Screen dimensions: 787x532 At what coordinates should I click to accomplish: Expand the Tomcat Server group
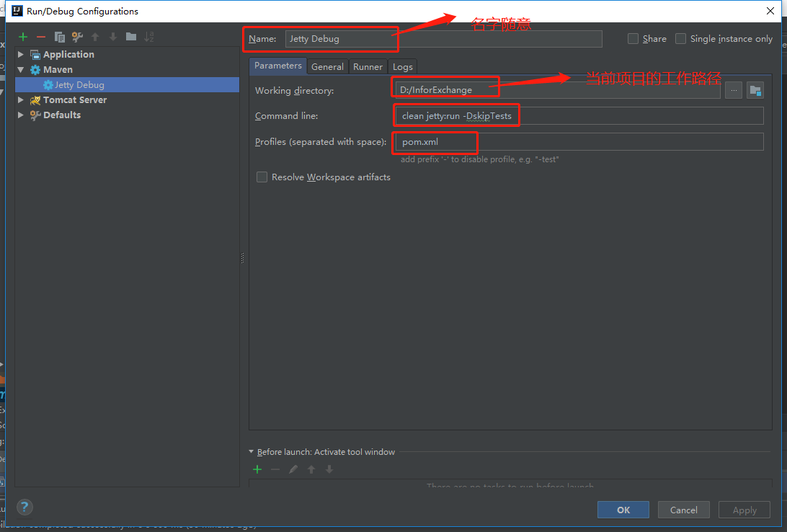click(x=20, y=99)
